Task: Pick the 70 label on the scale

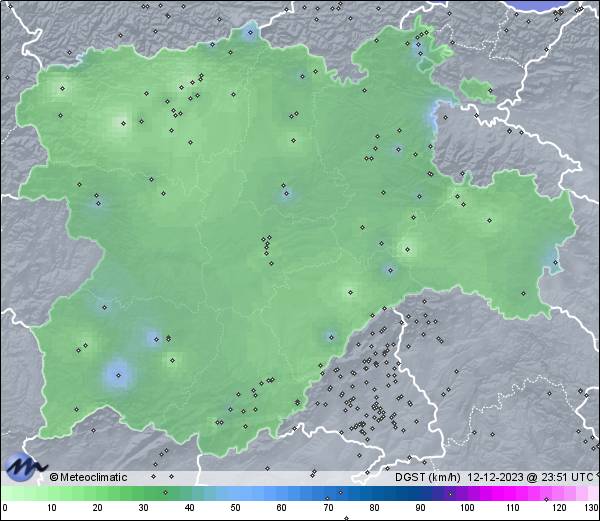Action: [328, 508]
